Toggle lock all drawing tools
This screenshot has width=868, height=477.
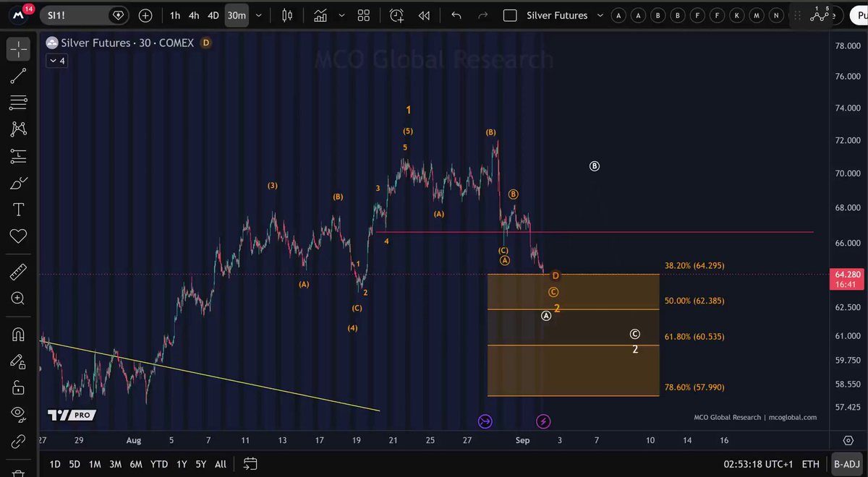tap(18, 387)
